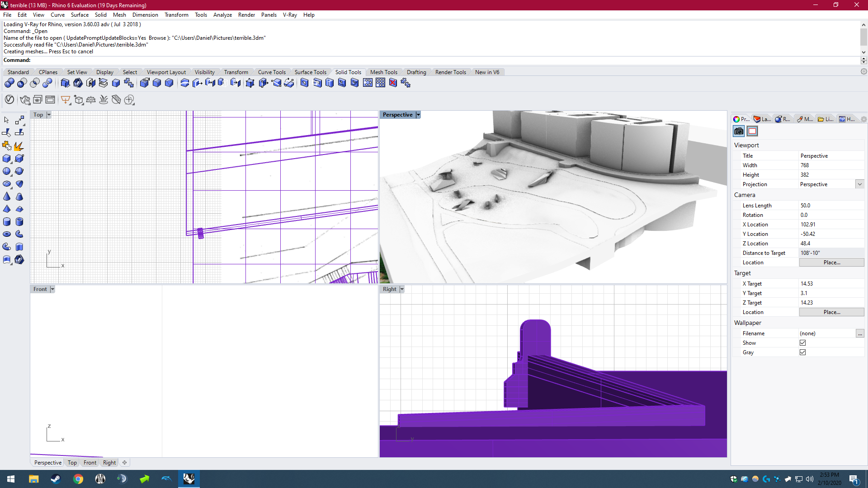868x488 pixels.
Task: Select the Torus tool
Action: click(x=7, y=234)
